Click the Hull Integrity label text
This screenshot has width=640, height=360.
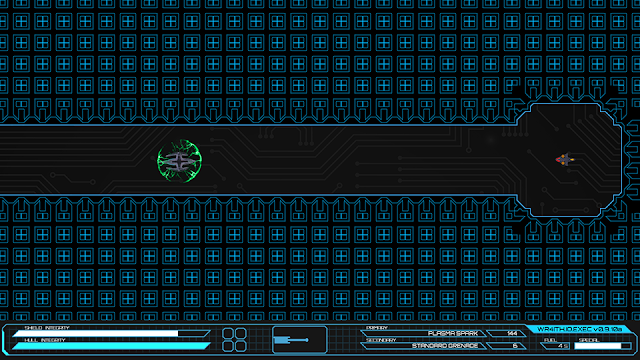[45, 340]
